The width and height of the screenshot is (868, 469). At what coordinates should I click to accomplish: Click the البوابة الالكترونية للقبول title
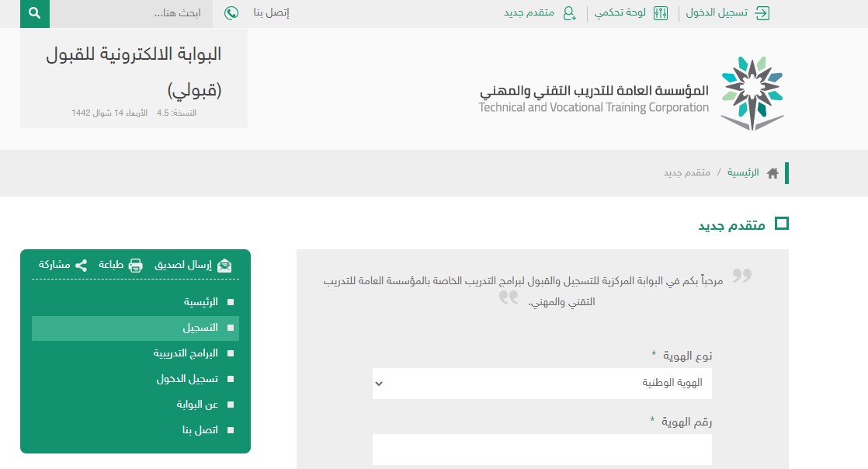pyautogui.click(x=134, y=55)
